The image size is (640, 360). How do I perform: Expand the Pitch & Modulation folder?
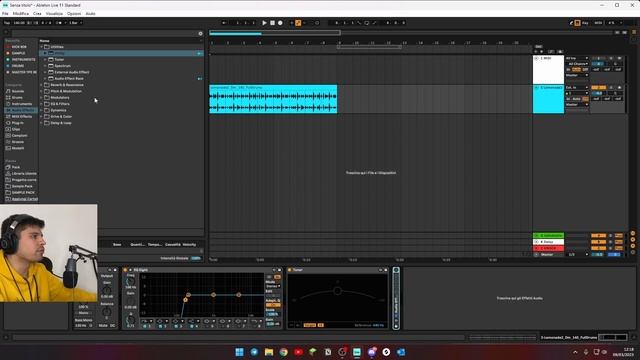tap(42, 91)
